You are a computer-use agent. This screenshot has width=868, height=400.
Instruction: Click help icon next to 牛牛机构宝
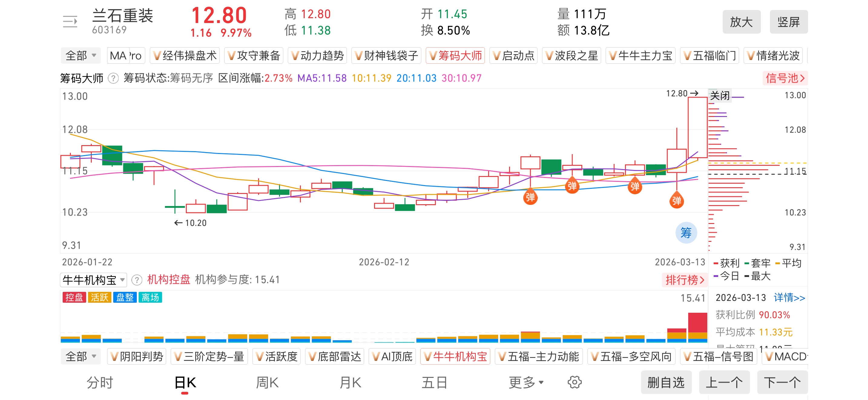pyautogui.click(x=136, y=280)
